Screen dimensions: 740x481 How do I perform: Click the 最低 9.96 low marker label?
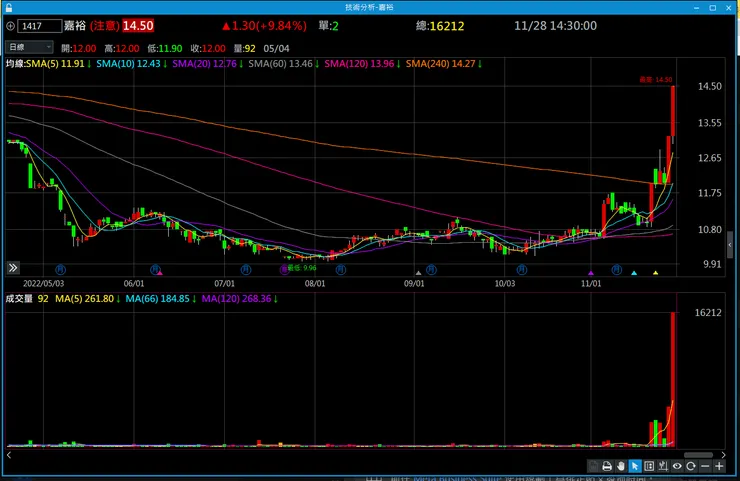303,268
